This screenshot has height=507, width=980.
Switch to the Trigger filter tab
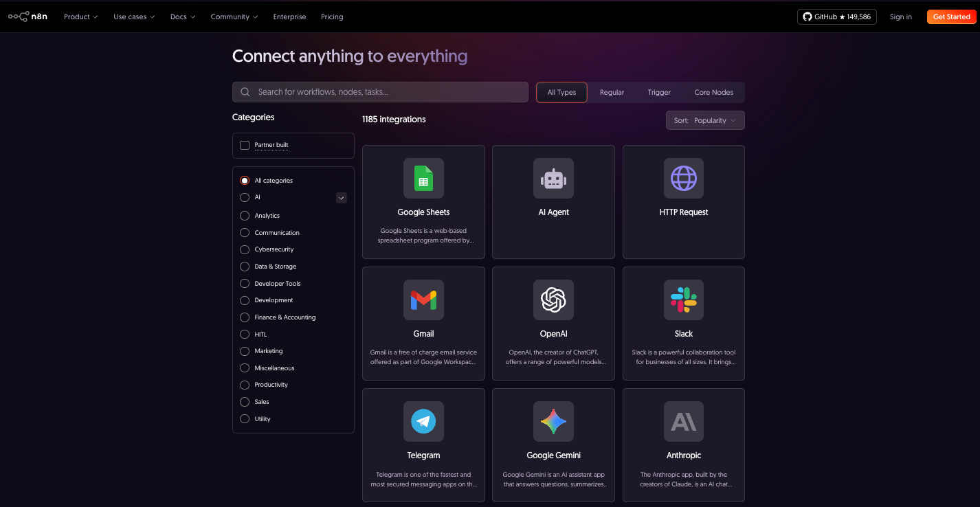click(658, 92)
